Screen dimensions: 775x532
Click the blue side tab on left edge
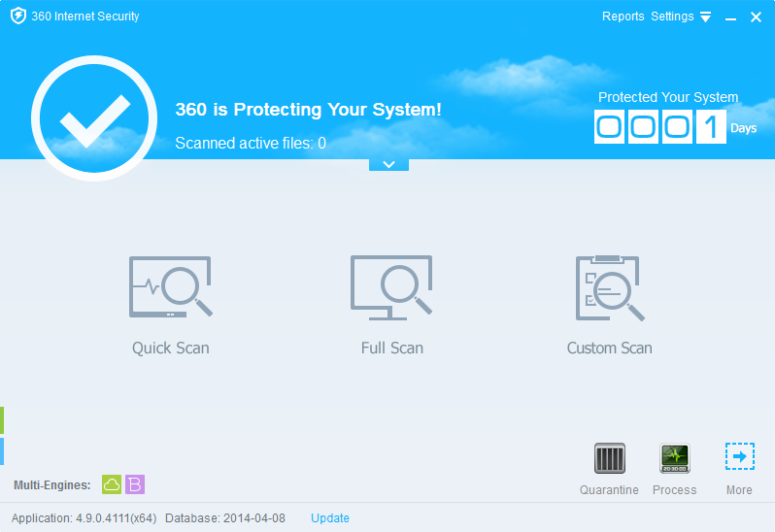(x=2, y=450)
